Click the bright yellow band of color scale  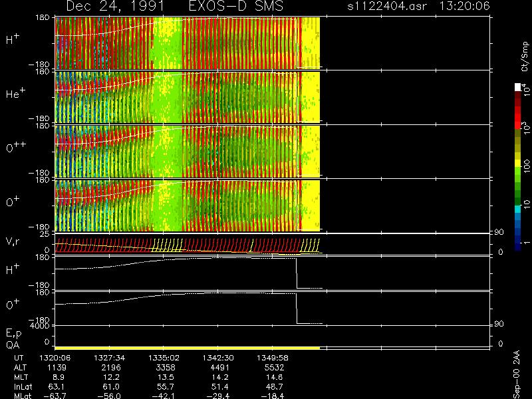[518, 164]
